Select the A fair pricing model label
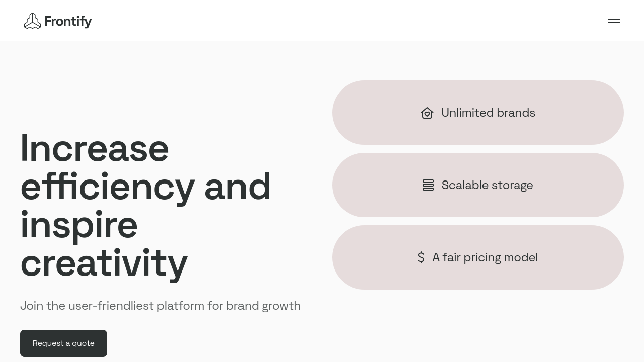Screen dimensions: 644x362 485,257
